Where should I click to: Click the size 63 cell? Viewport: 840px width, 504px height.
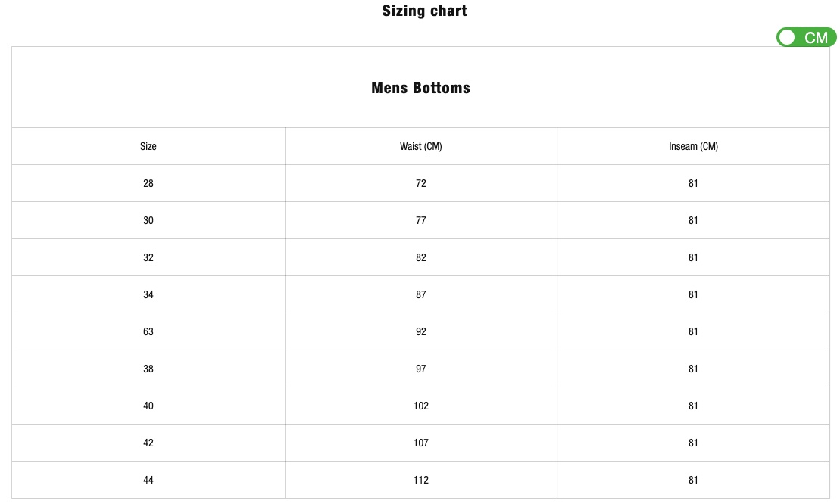(148, 331)
